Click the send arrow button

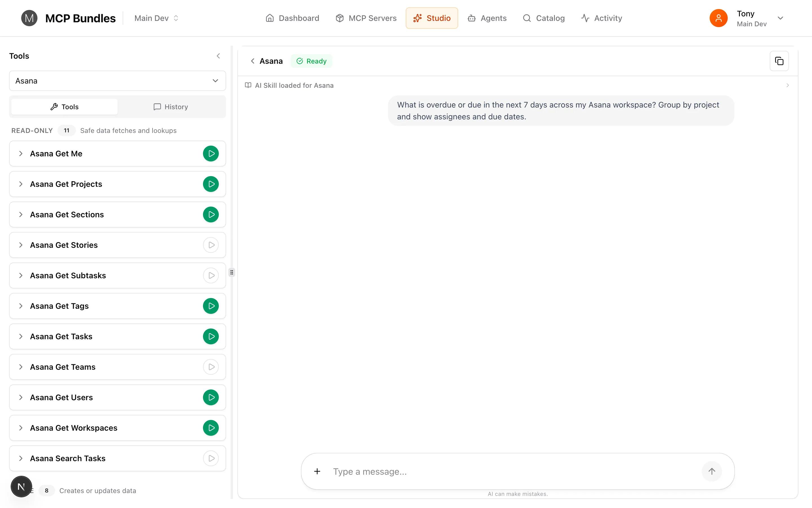point(712,471)
